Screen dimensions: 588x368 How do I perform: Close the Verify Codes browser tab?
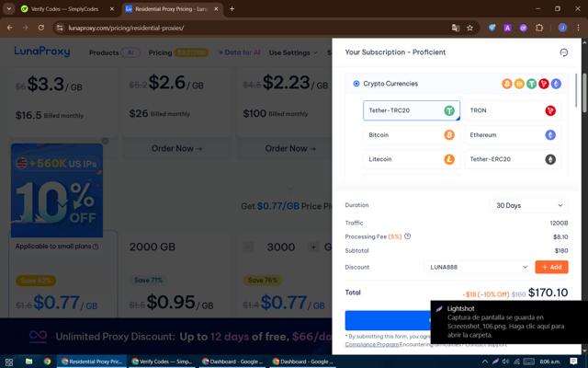(x=112, y=8)
